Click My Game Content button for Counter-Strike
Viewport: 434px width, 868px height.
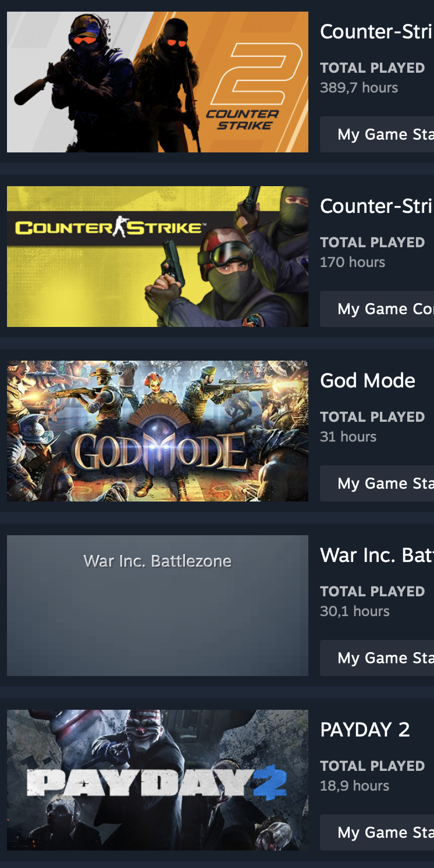[x=377, y=309]
